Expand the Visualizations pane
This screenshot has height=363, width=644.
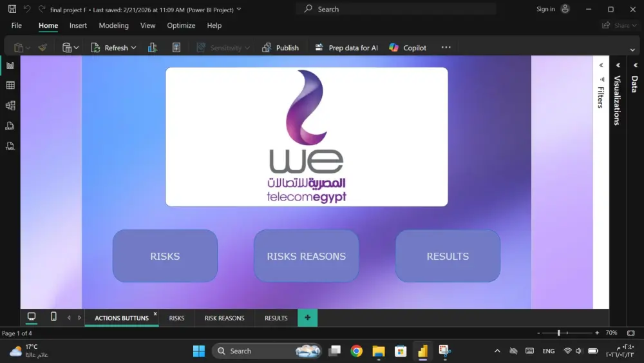pos(618,65)
